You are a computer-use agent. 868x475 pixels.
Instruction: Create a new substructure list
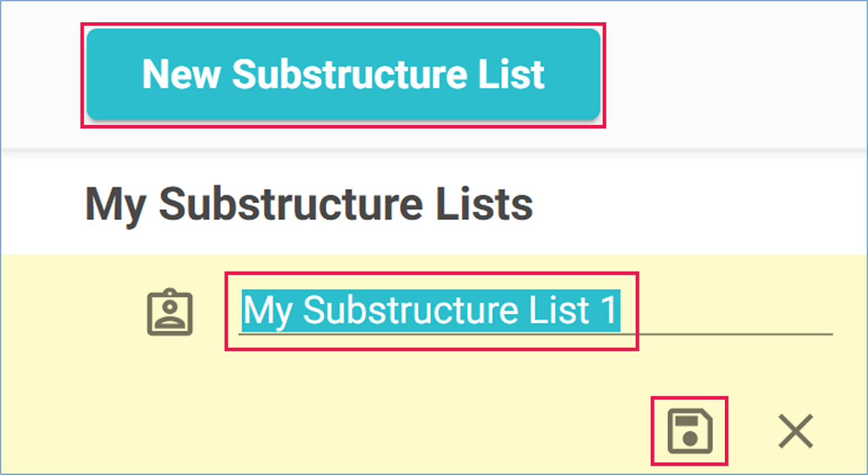click(x=343, y=74)
